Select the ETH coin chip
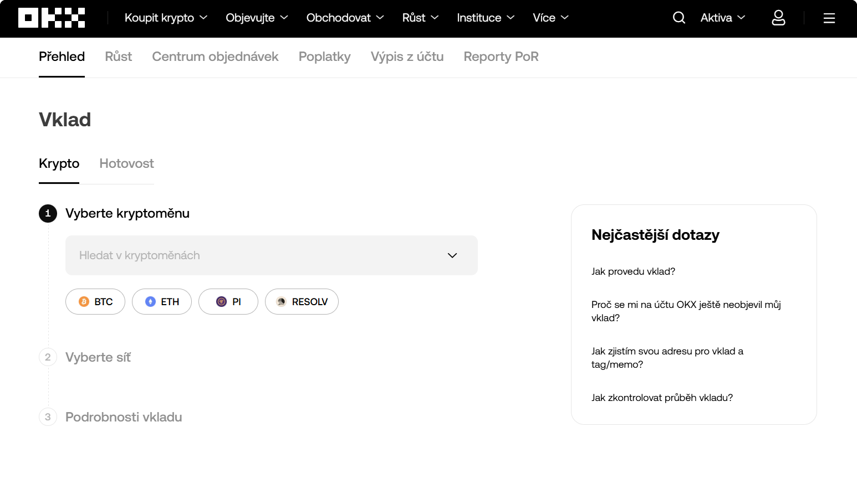 coord(162,302)
